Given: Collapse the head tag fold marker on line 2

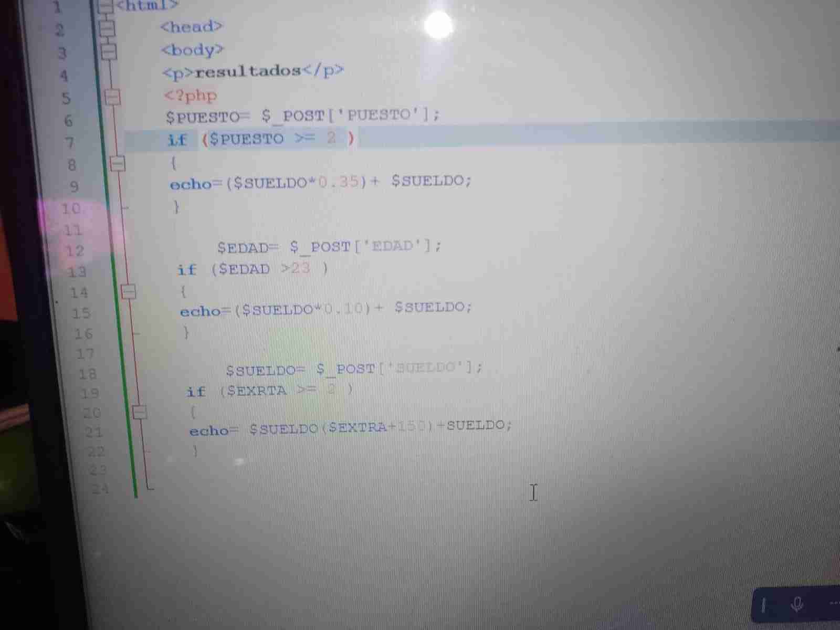Looking at the screenshot, I should coord(107,28).
